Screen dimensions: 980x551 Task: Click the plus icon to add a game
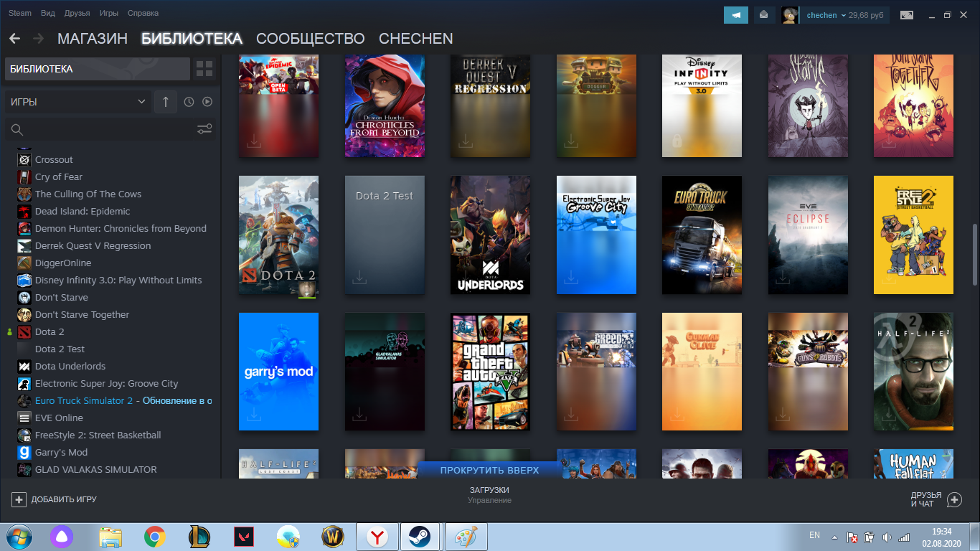point(19,499)
